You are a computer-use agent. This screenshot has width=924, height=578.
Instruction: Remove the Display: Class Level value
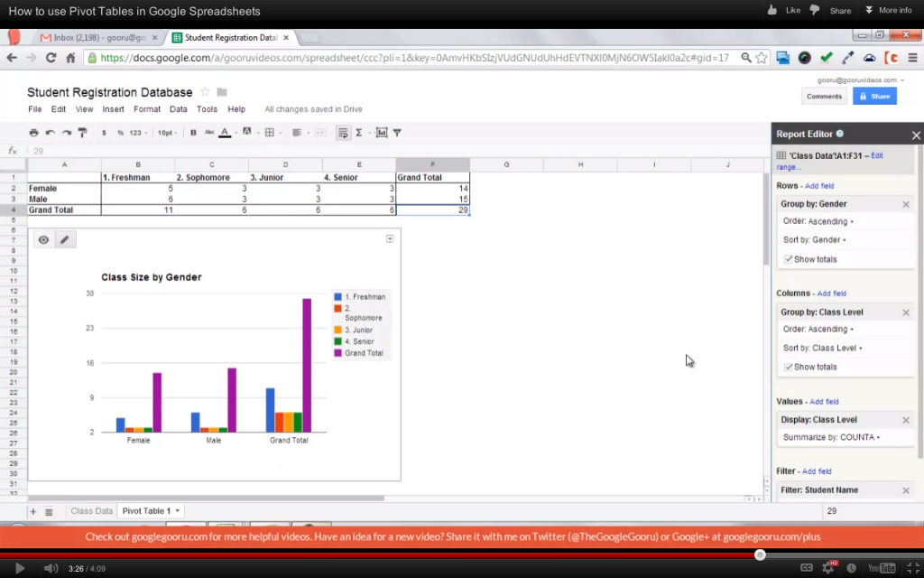[906, 420]
